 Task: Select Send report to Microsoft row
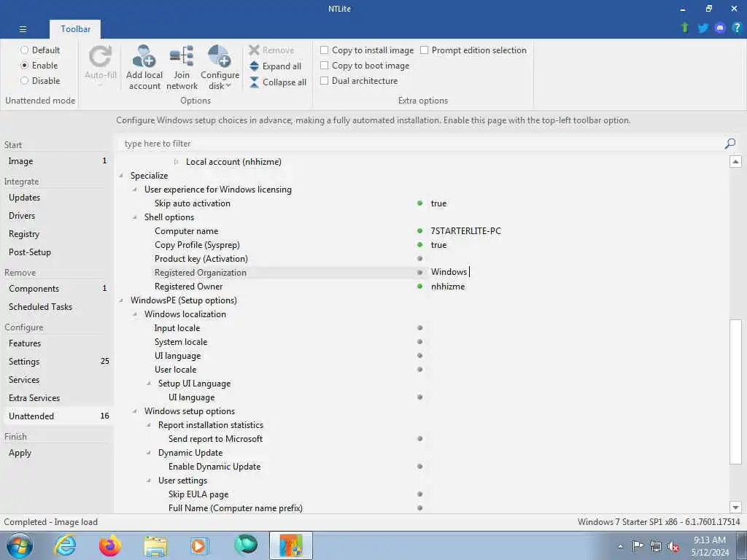click(422, 438)
